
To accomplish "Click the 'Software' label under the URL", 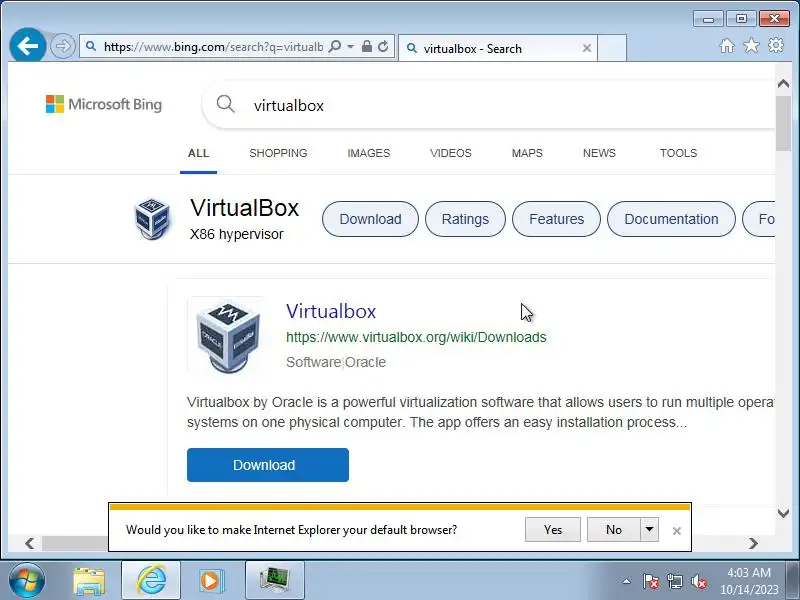I will point(313,362).
